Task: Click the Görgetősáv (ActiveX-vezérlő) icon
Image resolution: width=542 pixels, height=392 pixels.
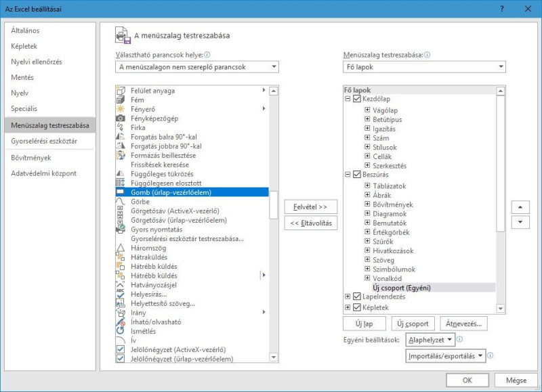Action: point(121,211)
